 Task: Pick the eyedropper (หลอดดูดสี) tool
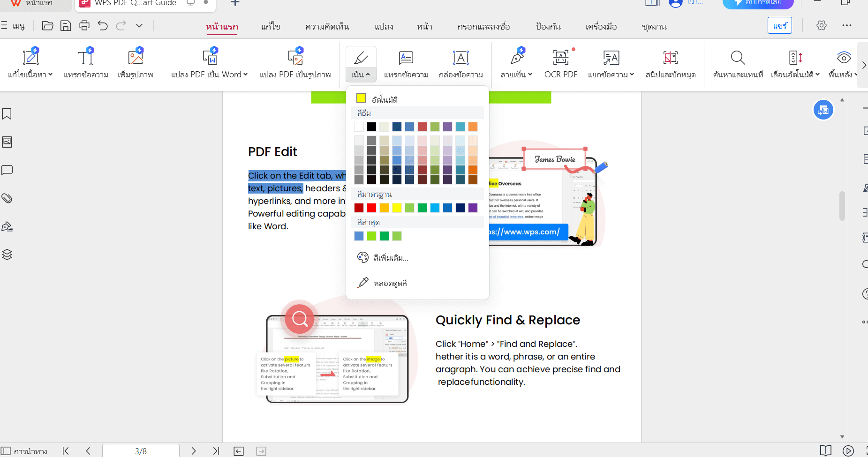[382, 283]
